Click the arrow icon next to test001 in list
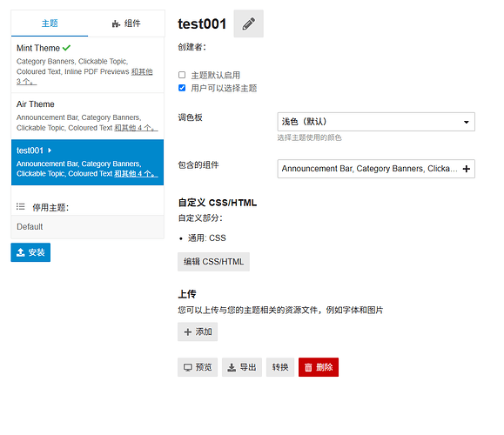This screenshot has width=504, height=435. click(50, 150)
